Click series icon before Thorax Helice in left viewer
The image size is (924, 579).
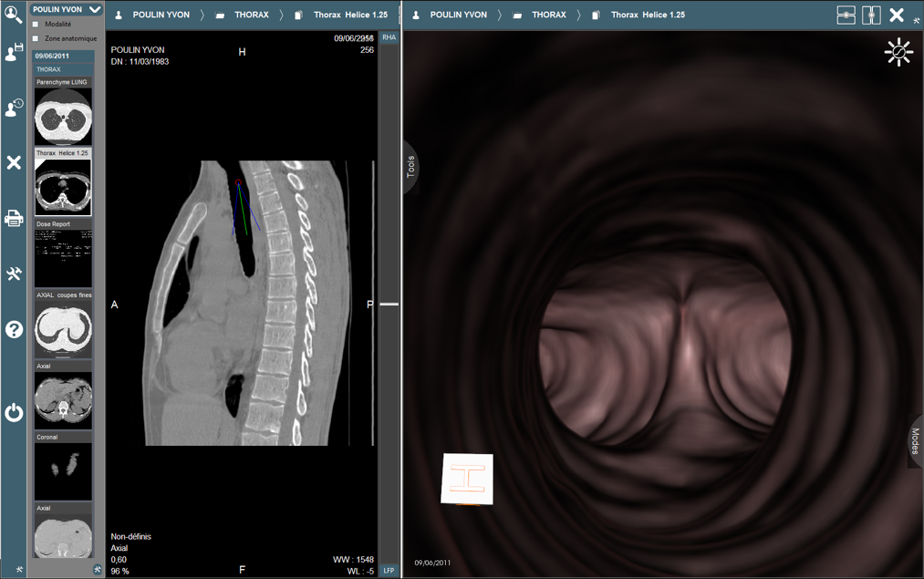(x=298, y=15)
